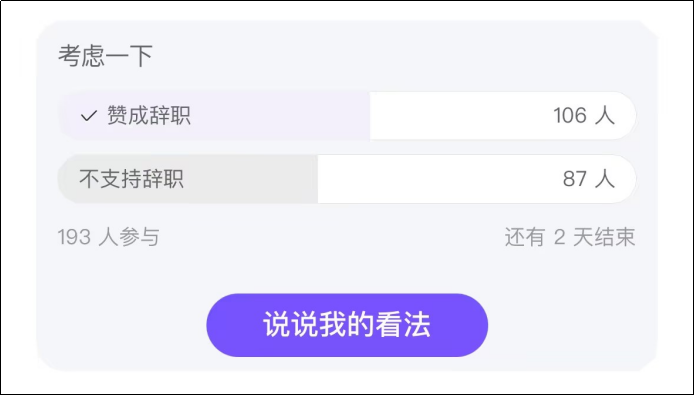Click the 说说我的看法 button
This screenshot has height=396, width=695.
click(x=347, y=325)
